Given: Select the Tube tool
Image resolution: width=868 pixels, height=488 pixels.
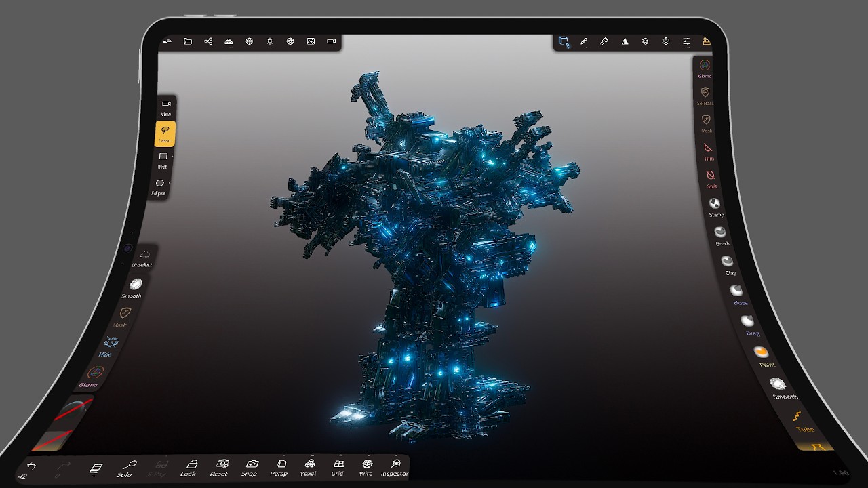Looking at the screenshot, I should point(801,421).
